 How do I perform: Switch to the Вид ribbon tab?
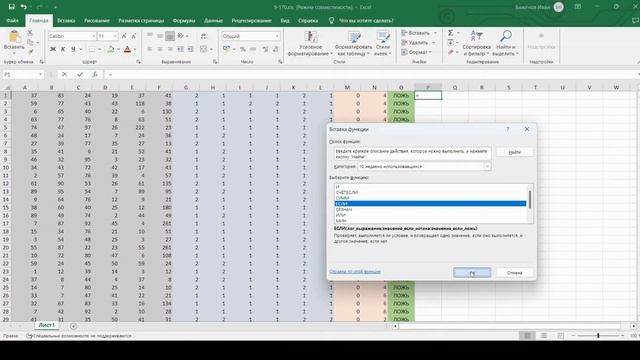[285, 20]
